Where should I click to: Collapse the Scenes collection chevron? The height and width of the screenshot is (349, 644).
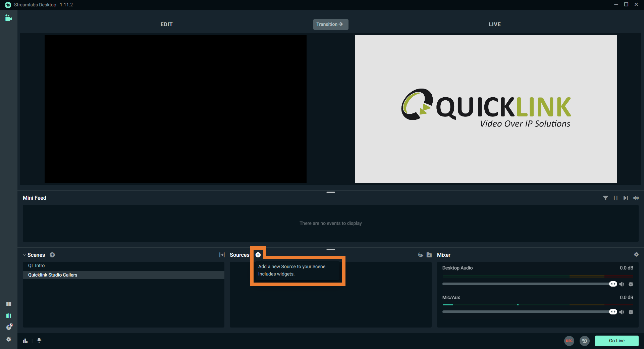click(x=24, y=255)
